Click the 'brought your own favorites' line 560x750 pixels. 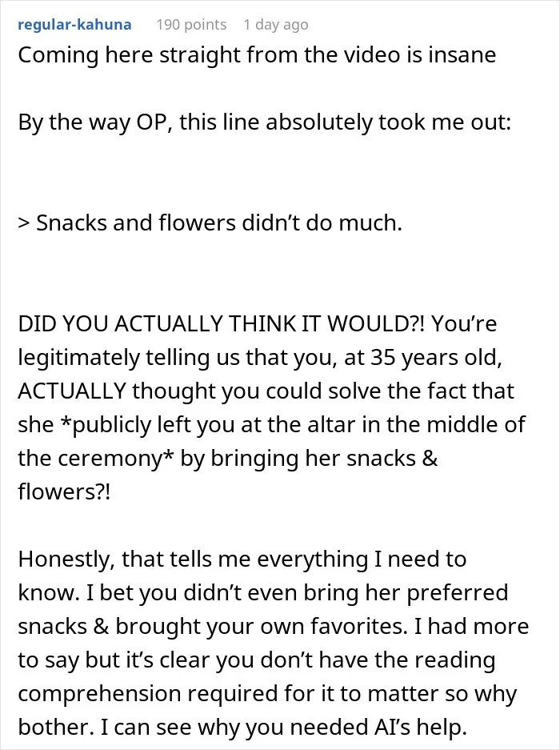pos(274,627)
